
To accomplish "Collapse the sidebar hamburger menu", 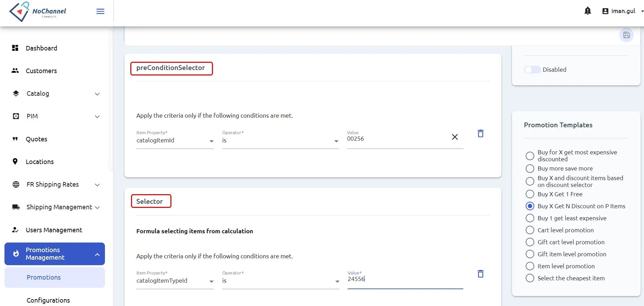I will pyautogui.click(x=100, y=11).
